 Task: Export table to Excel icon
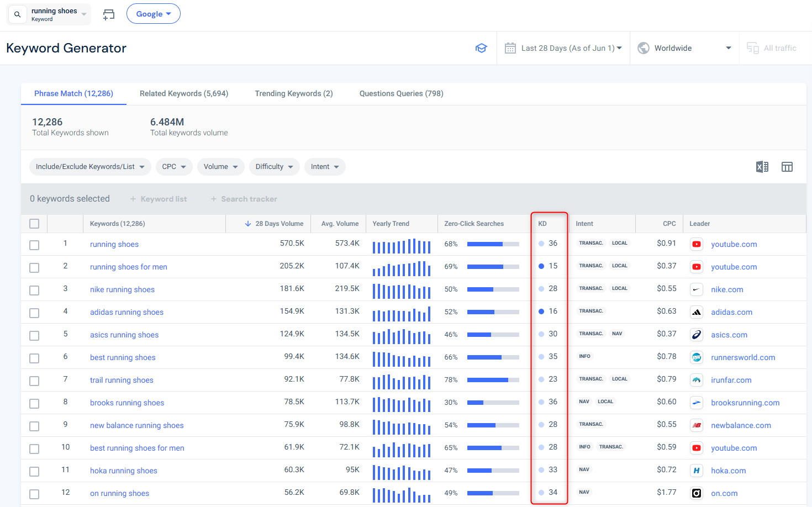coord(762,167)
